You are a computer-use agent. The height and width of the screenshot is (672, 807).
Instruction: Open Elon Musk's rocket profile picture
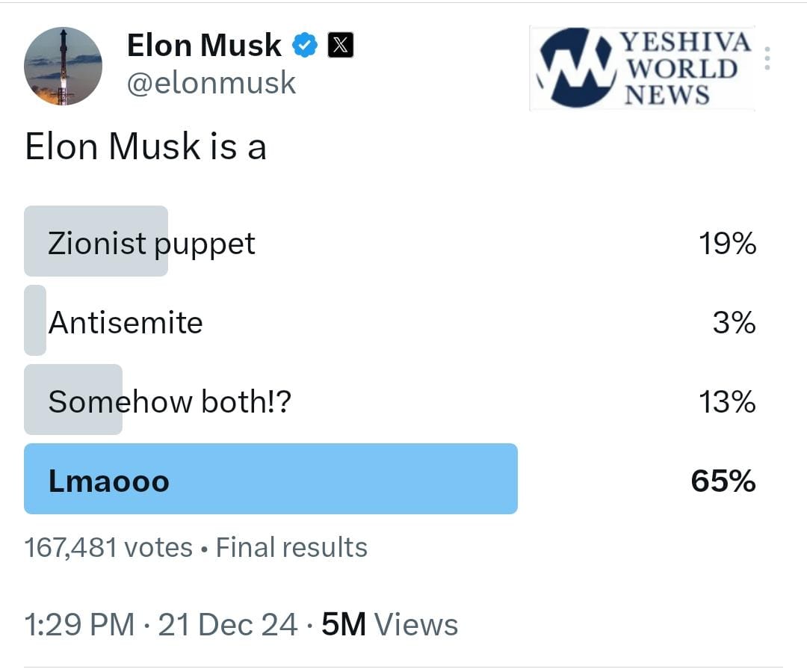coord(63,66)
